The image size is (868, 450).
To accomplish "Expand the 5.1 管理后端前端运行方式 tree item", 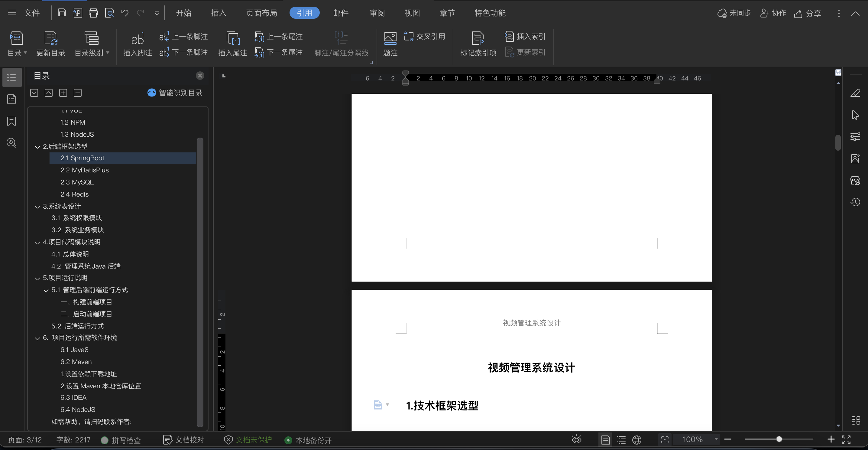I will pos(46,290).
